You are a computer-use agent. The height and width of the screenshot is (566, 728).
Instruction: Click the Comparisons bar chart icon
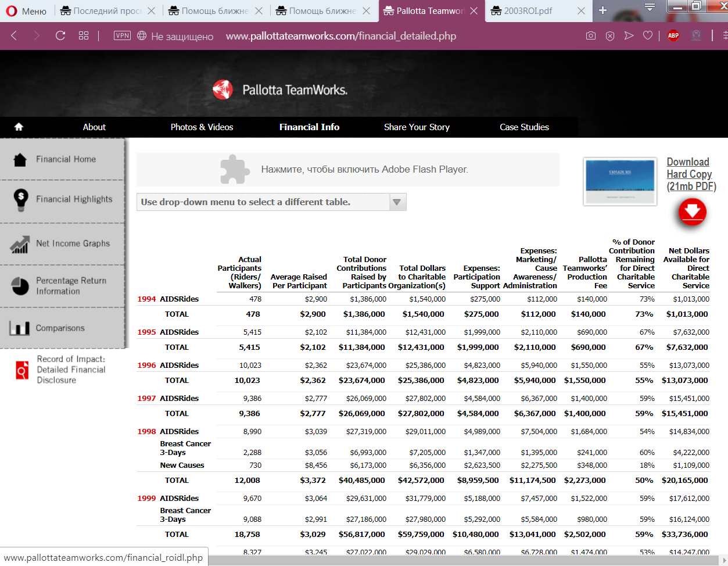click(x=19, y=328)
